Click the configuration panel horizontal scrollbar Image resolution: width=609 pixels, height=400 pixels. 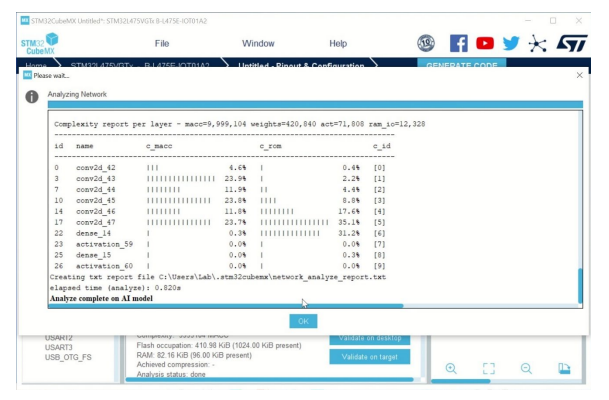point(270,380)
